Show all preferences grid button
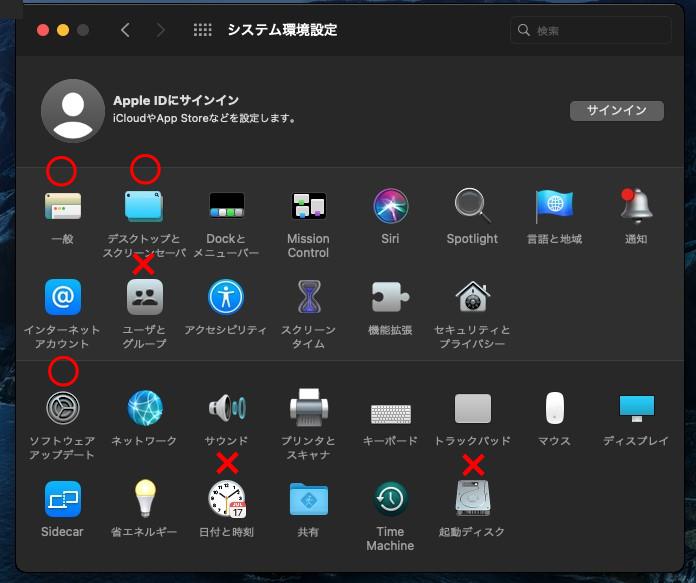 [202, 30]
